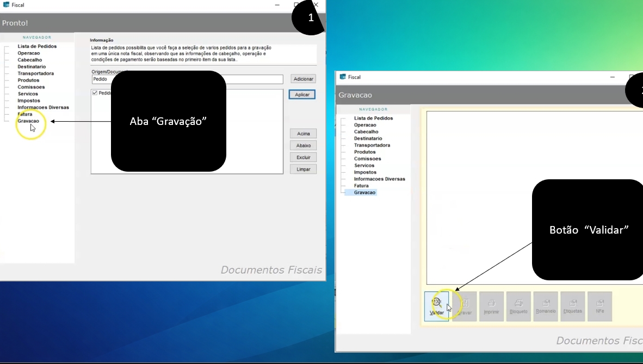Open Lista de Pedidos in the left navigator
The height and width of the screenshot is (364, 643).
pos(37,46)
